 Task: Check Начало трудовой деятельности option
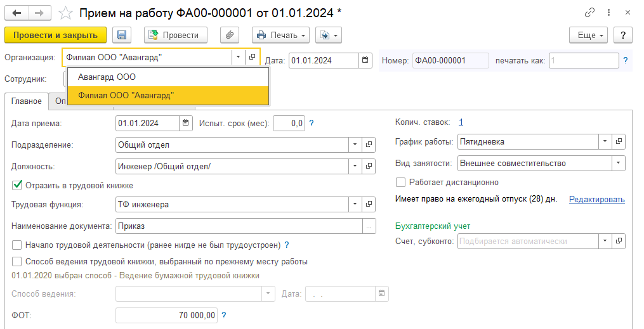tap(17, 245)
